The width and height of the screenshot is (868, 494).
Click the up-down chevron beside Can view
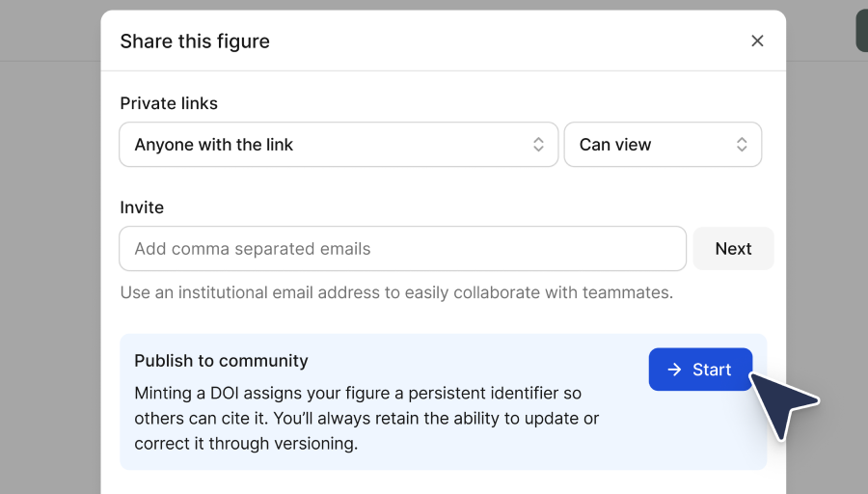742,145
